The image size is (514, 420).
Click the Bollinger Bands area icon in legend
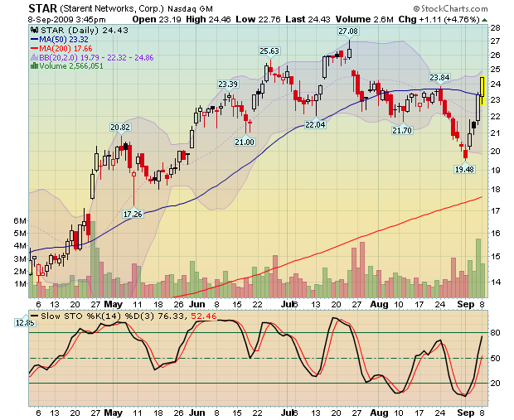click(x=34, y=58)
